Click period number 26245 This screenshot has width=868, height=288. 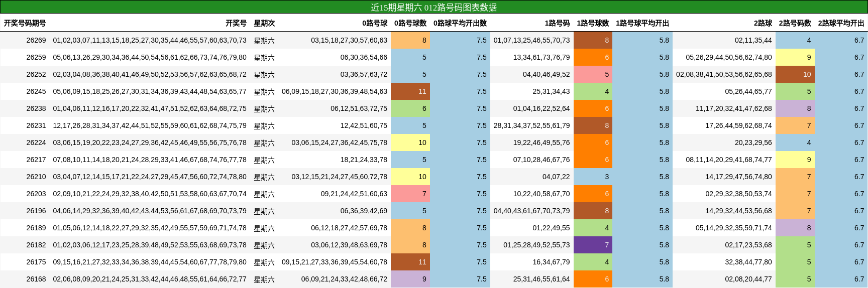pyautogui.click(x=36, y=91)
